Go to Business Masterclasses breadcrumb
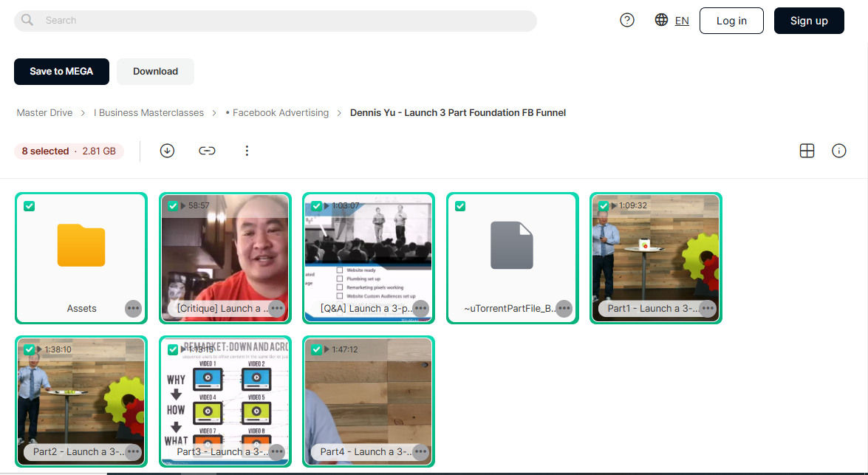 pyautogui.click(x=148, y=112)
